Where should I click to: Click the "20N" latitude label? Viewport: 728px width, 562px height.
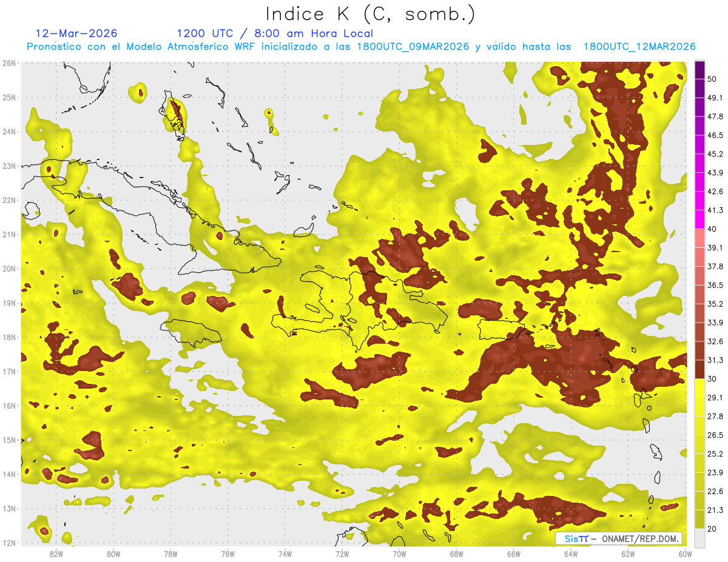pyautogui.click(x=10, y=269)
